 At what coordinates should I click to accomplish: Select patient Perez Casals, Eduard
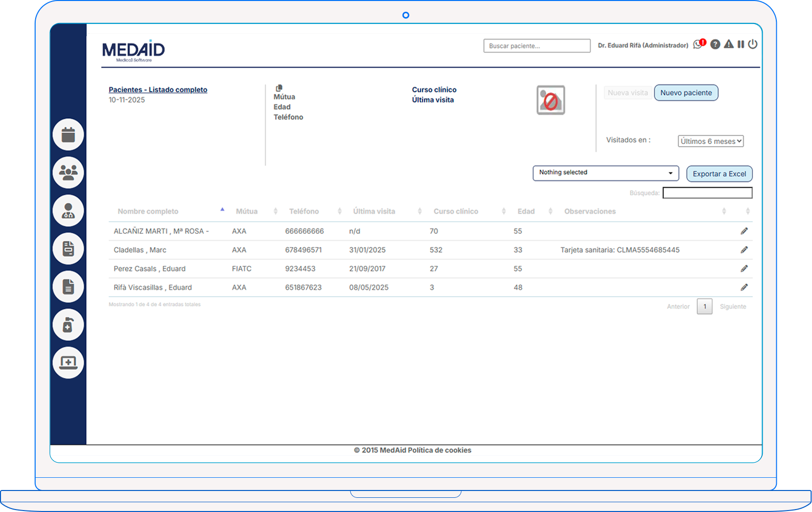pos(150,269)
